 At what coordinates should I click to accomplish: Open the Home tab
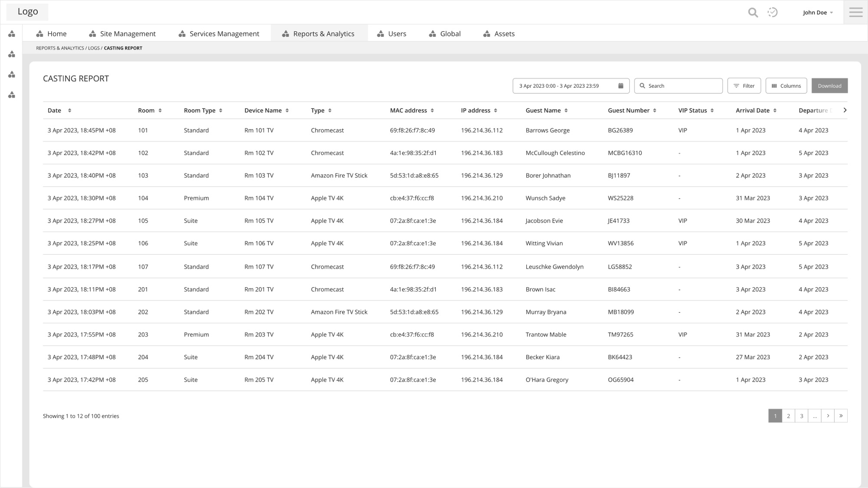click(51, 34)
